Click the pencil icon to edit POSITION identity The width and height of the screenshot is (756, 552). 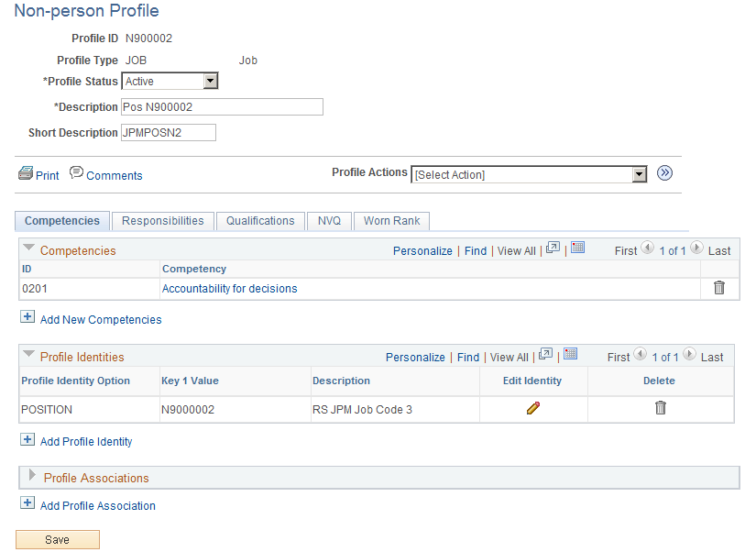click(x=532, y=408)
